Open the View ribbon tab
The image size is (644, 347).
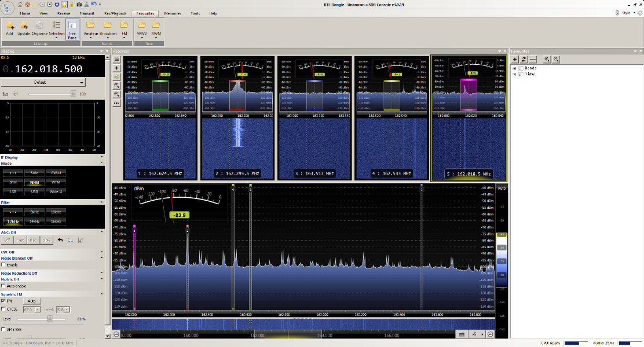(x=43, y=13)
